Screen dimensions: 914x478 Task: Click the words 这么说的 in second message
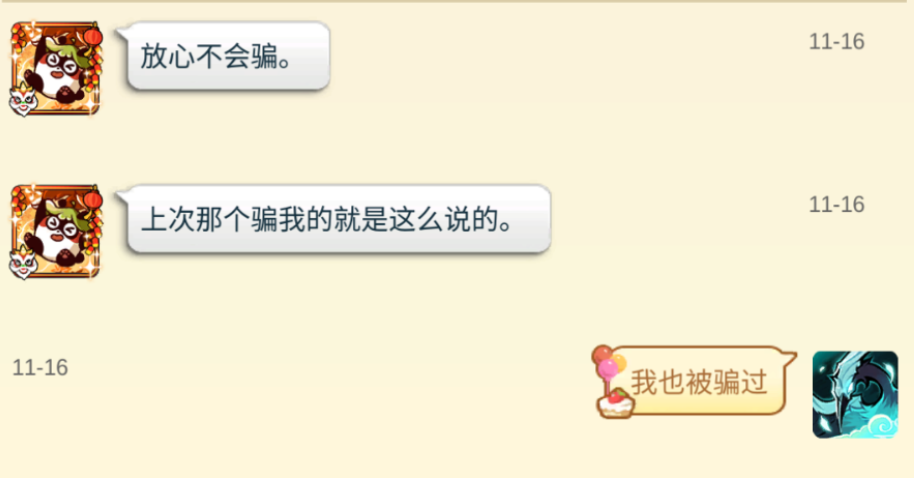pyautogui.click(x=444, y=220)
